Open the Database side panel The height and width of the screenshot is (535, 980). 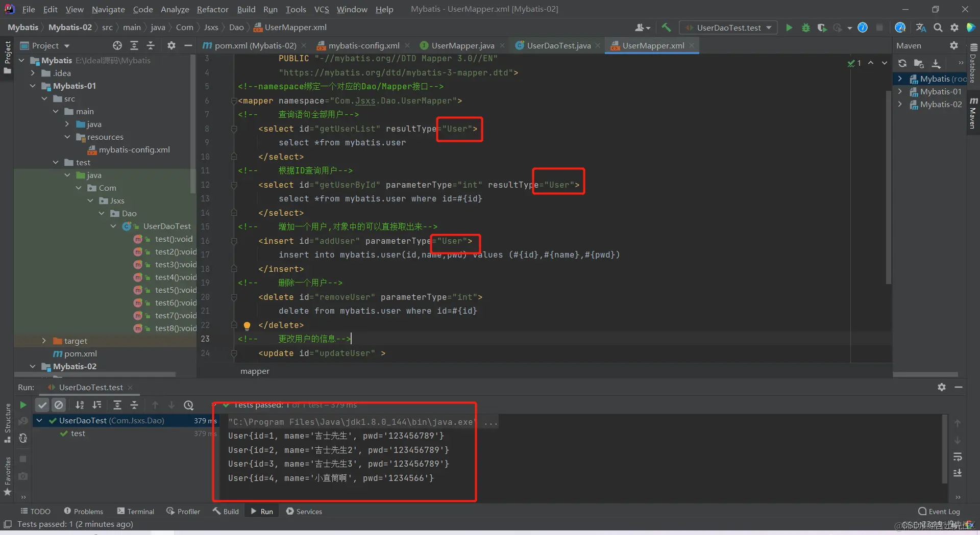pyautogui.click(x=973, y=63)
